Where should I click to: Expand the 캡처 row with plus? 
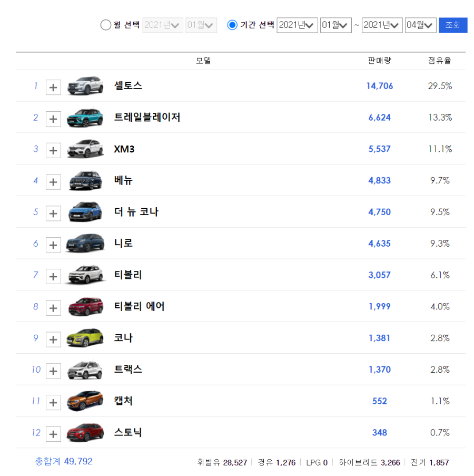(53, 403)
